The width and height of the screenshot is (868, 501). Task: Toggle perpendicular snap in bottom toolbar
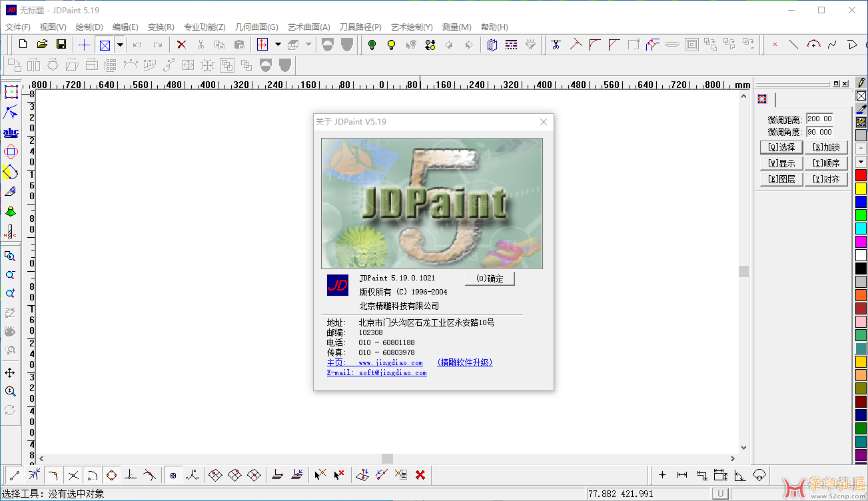coord(131,475)
